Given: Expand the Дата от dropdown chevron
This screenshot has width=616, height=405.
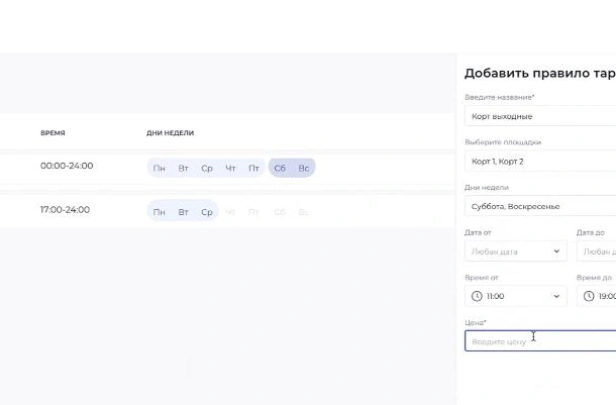Looking at the screenshot, I should point(556,251).
